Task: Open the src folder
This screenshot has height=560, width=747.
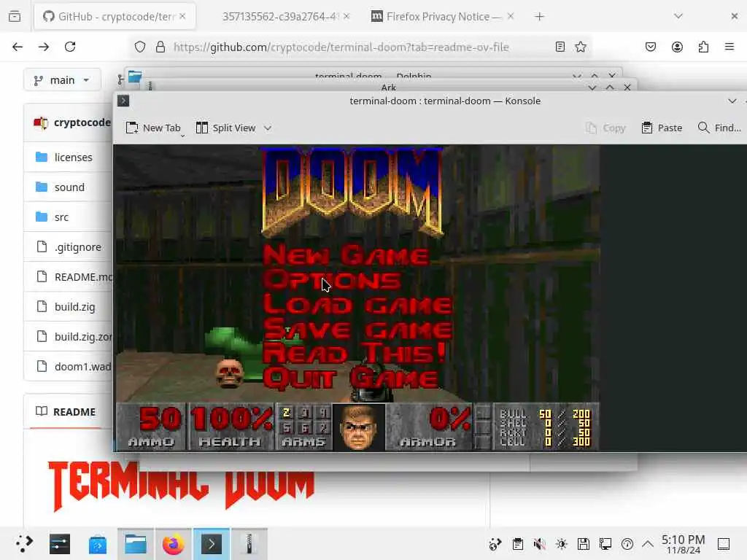Action: pyautogui.click(x=61, y=217)
